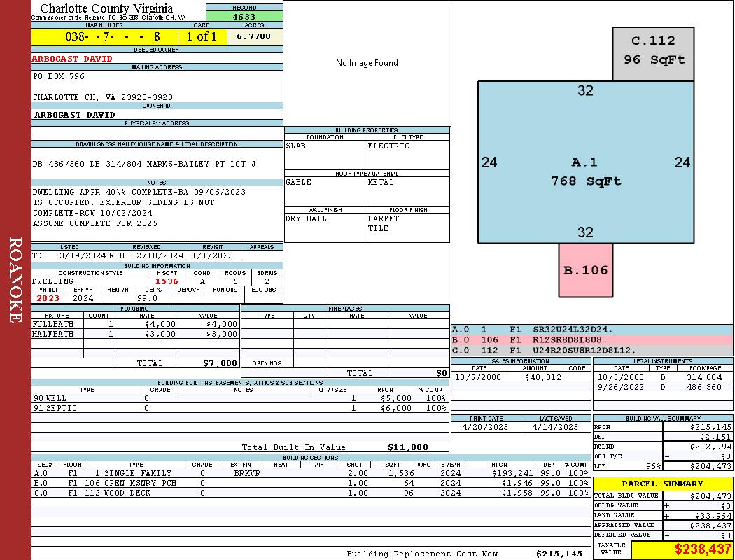Select the 91 SEPTIC built-in row
Screen dimensions: 735x560
point(239,408)
